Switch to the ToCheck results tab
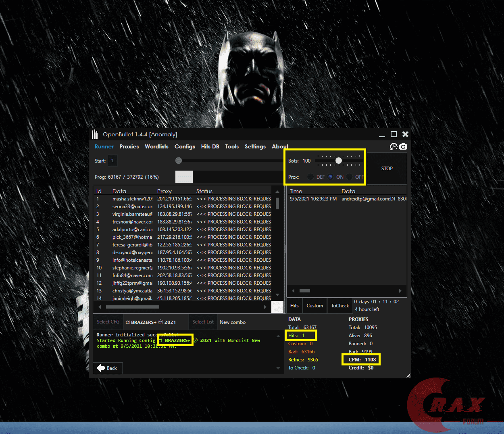 340,306
